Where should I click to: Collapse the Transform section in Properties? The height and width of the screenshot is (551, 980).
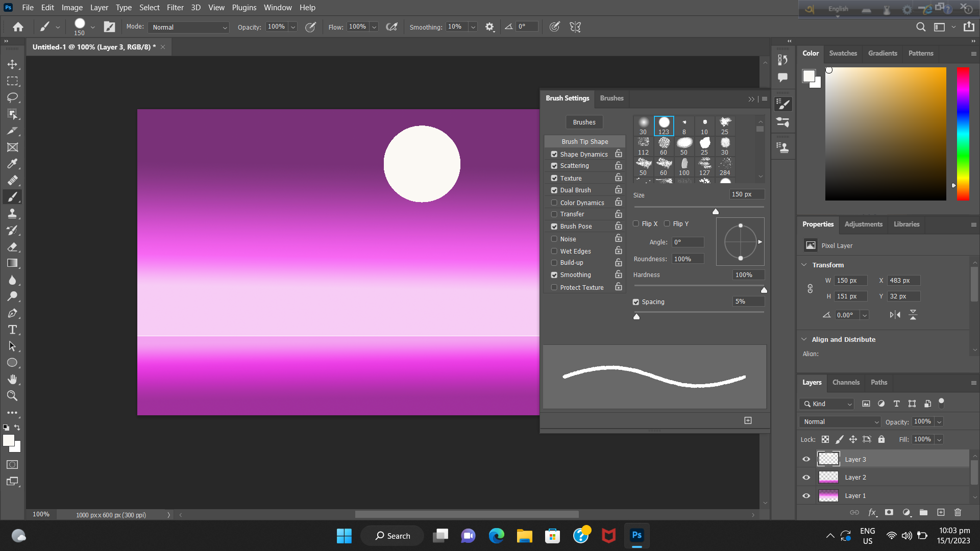(x=804, y=265)
